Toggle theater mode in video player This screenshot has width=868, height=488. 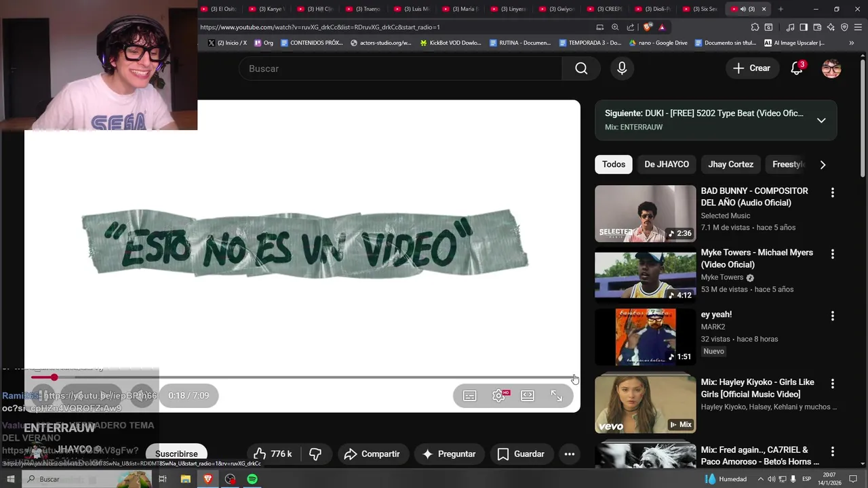coord(528,396)
